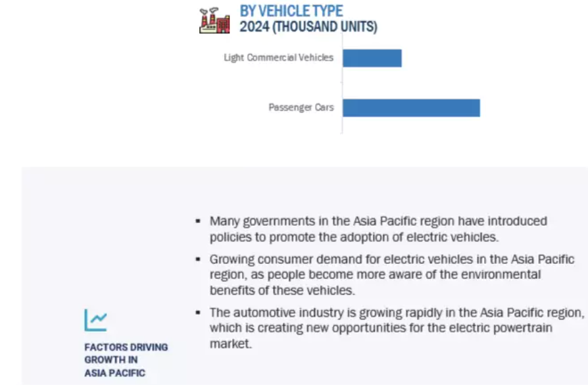The height and width of the screenshot is (385, 588).
Task: Select the Light Commercial Vehicles bar
Action: coord(372,58)
